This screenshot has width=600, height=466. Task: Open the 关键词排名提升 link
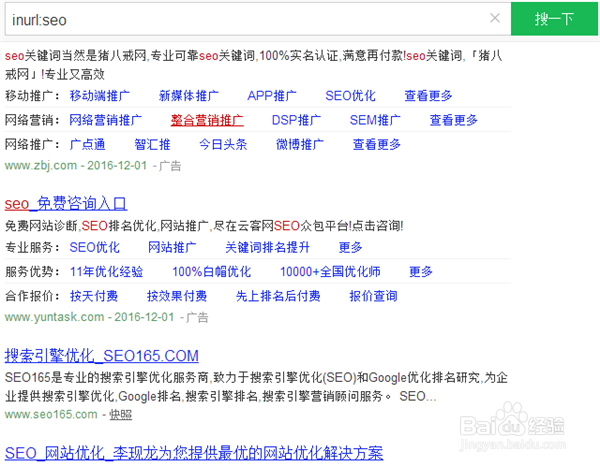(267, 248)
